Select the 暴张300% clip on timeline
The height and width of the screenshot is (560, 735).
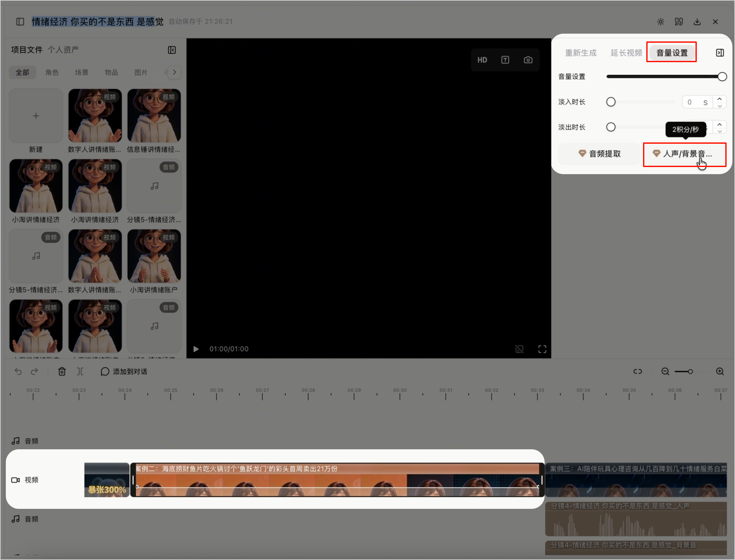tap(107, 480)
